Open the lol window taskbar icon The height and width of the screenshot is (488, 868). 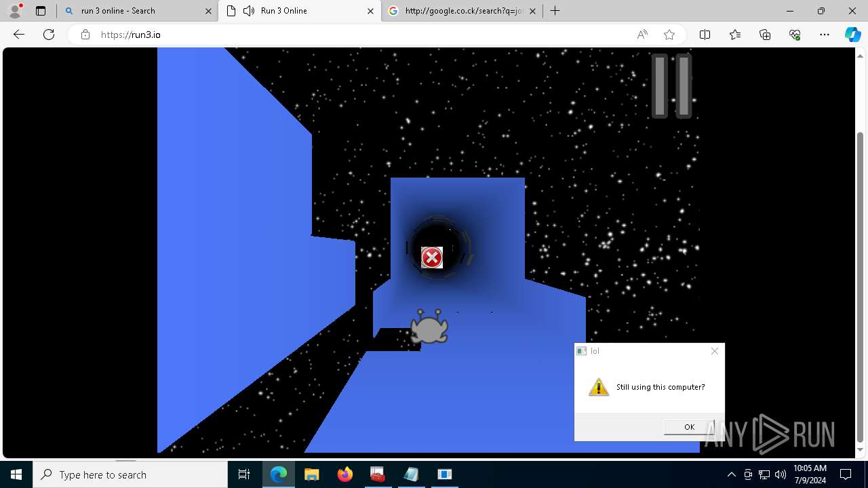point(445,474)
